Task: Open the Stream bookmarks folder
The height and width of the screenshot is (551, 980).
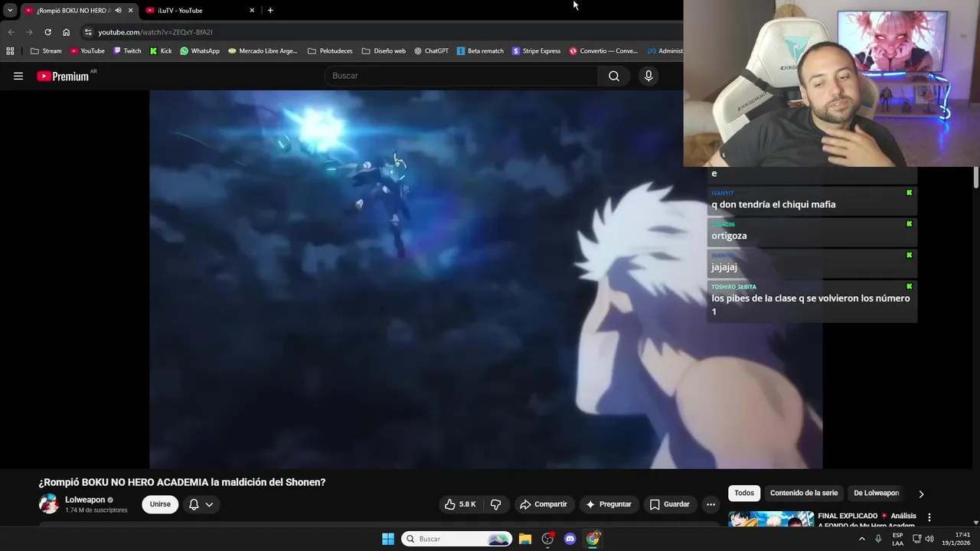Action: [x=46, y=51]
